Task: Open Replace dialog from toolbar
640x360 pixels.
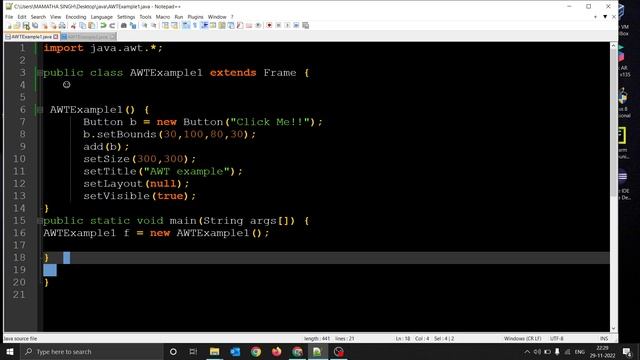Action: coord(133,25)
